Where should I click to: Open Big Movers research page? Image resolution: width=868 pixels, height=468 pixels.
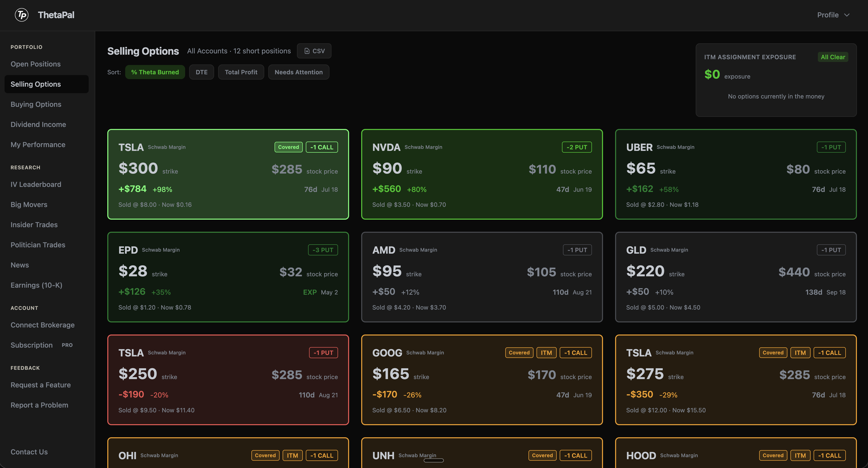coord(47,205)
